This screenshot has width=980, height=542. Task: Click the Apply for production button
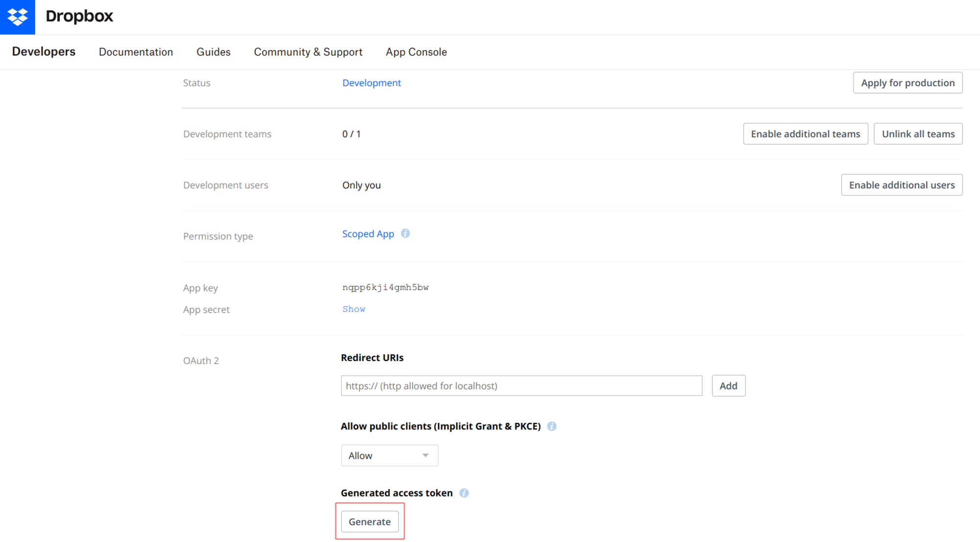pos(908,83)
